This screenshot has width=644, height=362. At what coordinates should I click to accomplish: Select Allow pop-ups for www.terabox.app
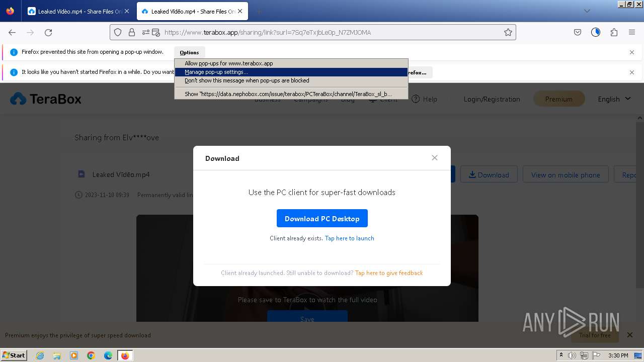tap(291, 63)
